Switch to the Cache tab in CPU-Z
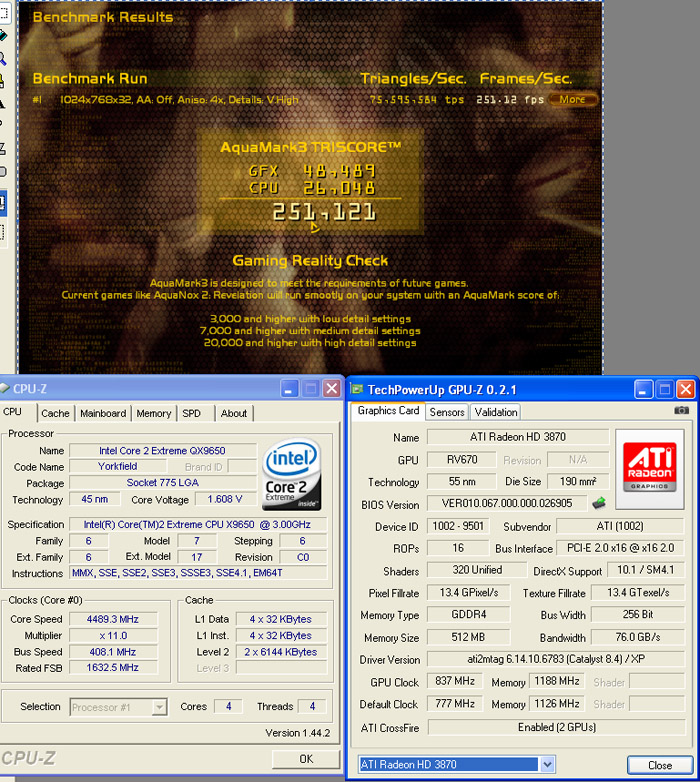The height and width of the screenshot is (782, 700). 55,413
